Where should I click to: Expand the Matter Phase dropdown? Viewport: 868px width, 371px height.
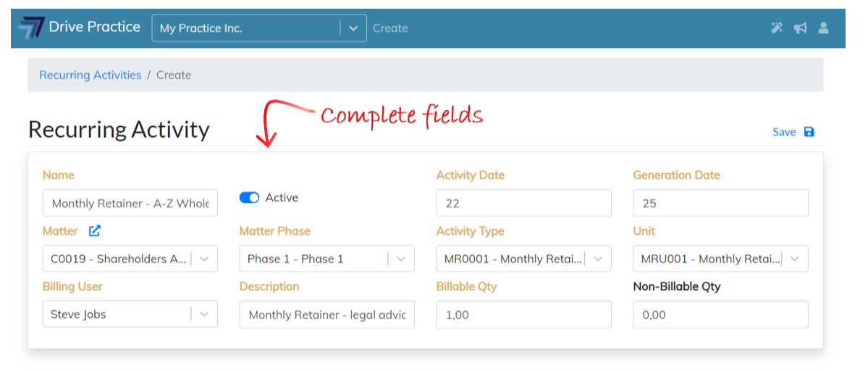tap(401, 259)
